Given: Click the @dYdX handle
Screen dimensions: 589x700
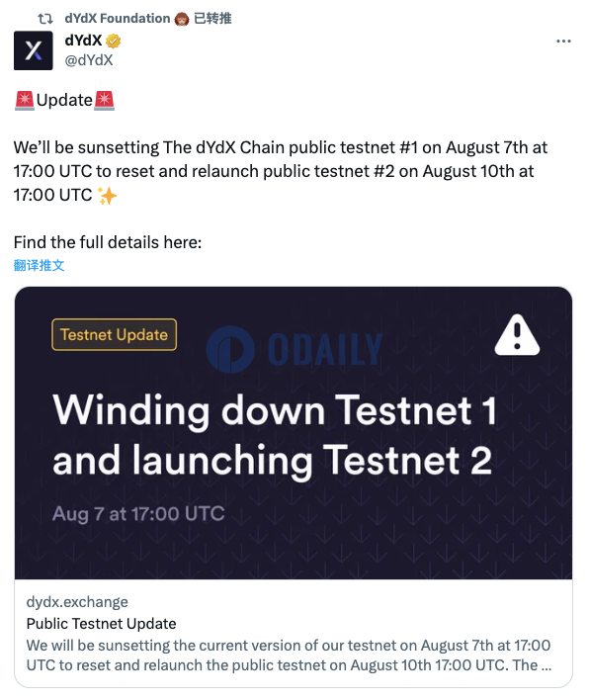Looking at the screenshot, I should click(89, 60).
